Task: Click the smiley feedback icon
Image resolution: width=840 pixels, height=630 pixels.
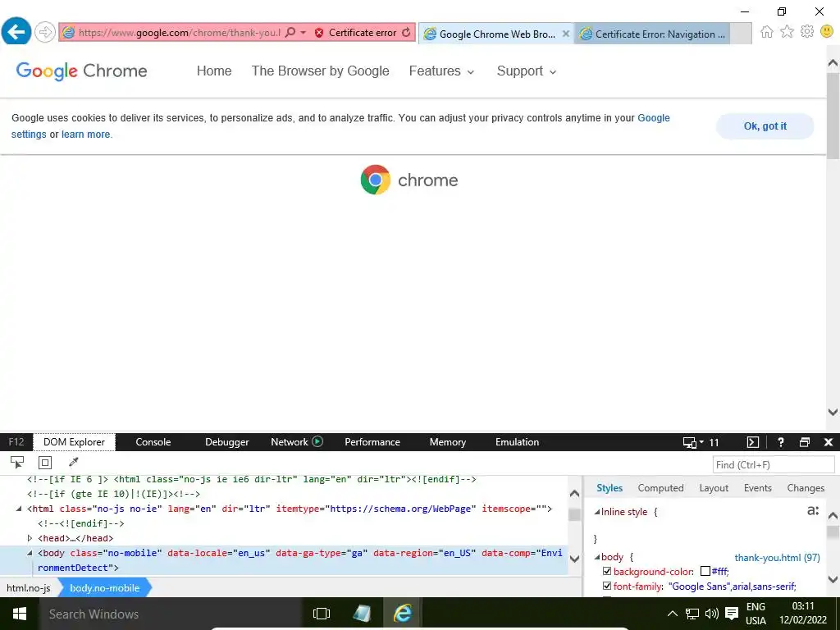Action: pyautogui.click(x=827, y=32)
